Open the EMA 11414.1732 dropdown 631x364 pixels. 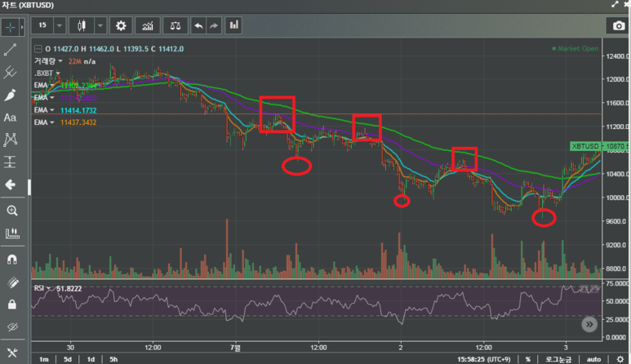coord(52,110)
